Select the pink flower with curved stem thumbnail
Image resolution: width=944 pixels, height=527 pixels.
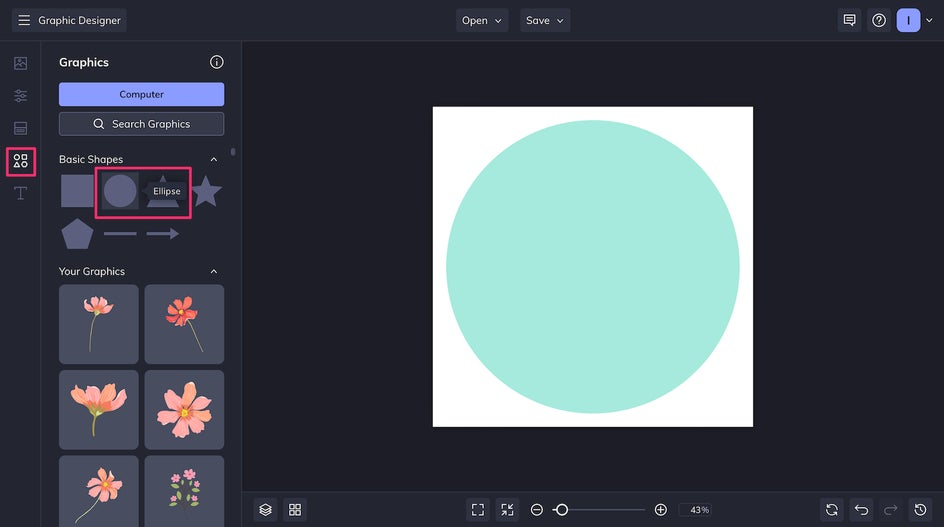tap(99, 491)
